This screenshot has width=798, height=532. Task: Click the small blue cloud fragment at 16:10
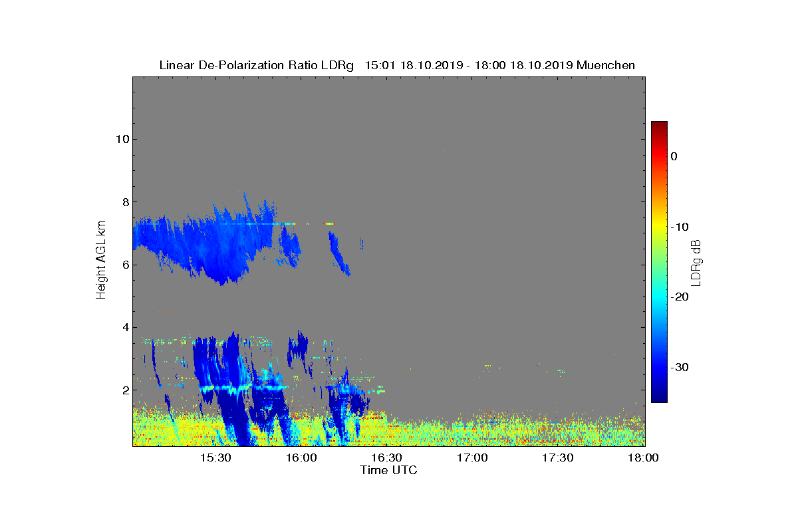pyautogui.click(x=338, y=253)
